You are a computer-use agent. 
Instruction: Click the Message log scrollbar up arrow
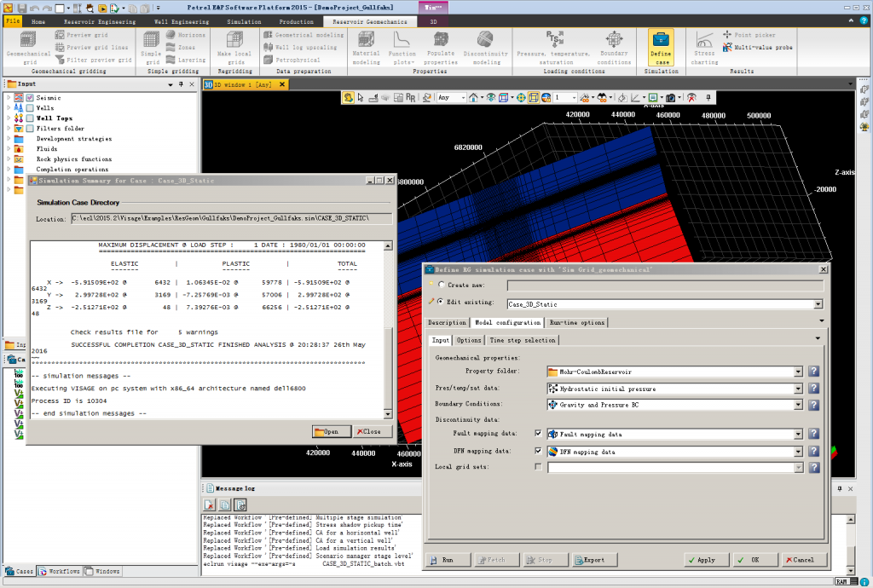pyautogui.click(x=850, y=519)
